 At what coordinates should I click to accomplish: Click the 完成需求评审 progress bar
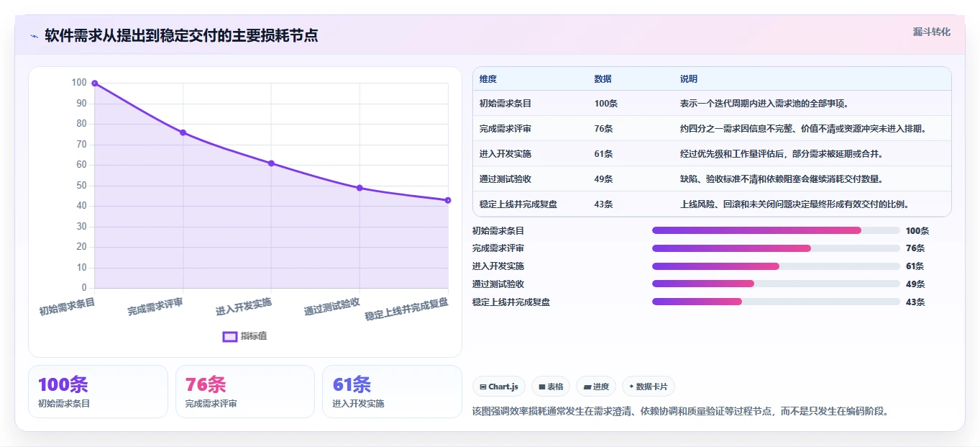(x=776, y=248)
